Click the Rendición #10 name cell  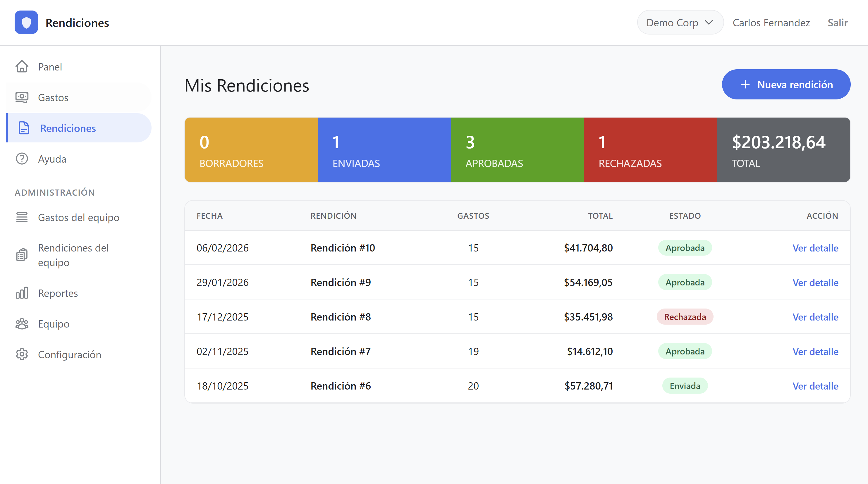tap(343, 248)
